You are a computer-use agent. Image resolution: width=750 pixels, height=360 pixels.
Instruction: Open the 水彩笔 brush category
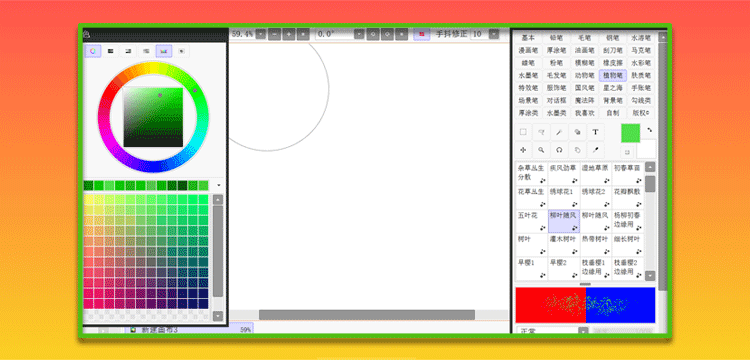[641, 63]
